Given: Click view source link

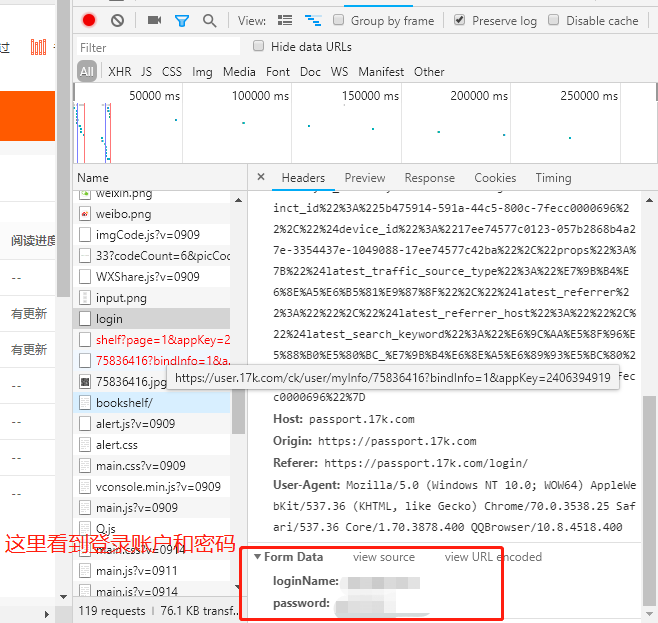Looking at the screenshot, I should (384, 557).
